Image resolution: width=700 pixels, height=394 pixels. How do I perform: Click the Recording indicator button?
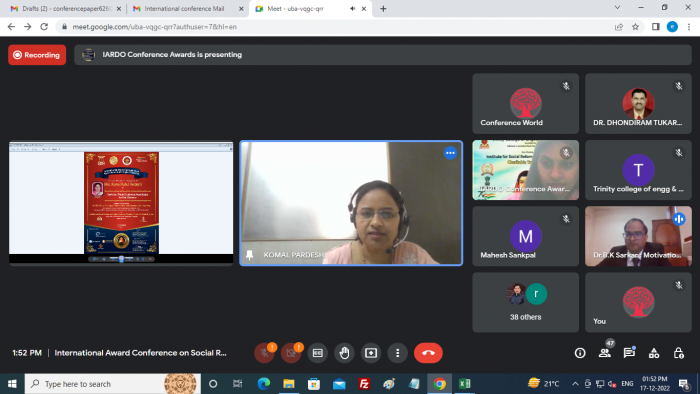[x=37, y=55]
